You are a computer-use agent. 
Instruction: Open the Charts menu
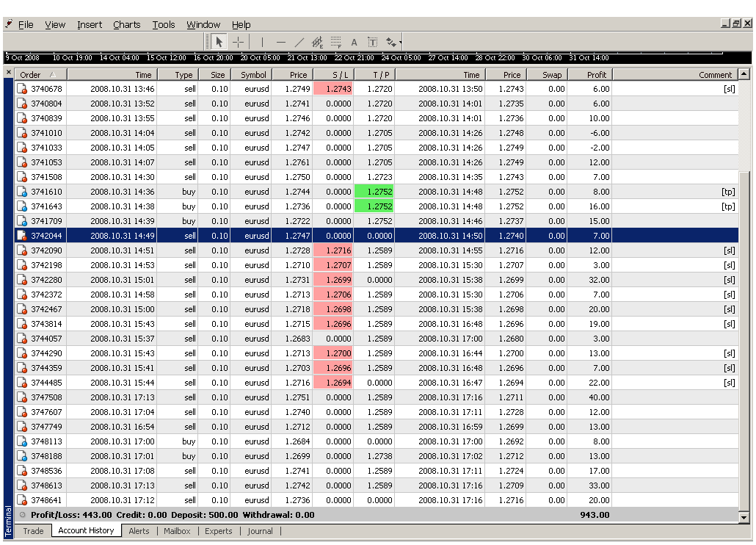[126, 24]
